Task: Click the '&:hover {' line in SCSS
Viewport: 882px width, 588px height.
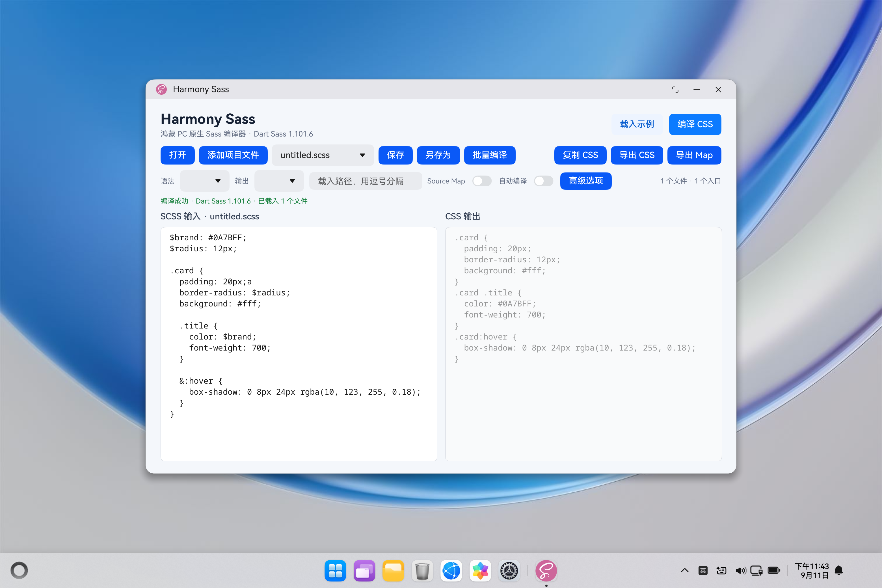Action: pos(201,381)
